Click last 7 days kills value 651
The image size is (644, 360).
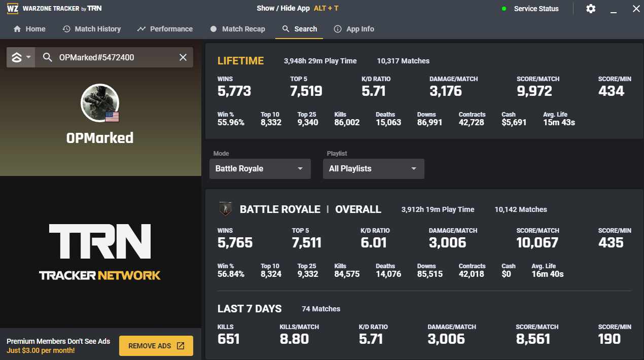coord(229,339)
